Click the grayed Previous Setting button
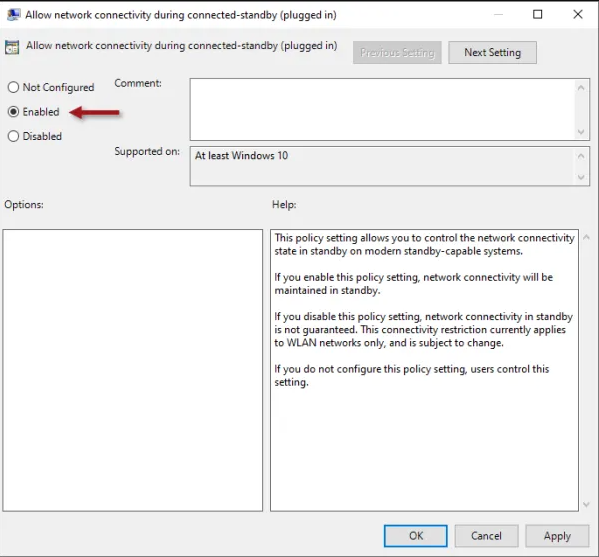 click(397, 53)
